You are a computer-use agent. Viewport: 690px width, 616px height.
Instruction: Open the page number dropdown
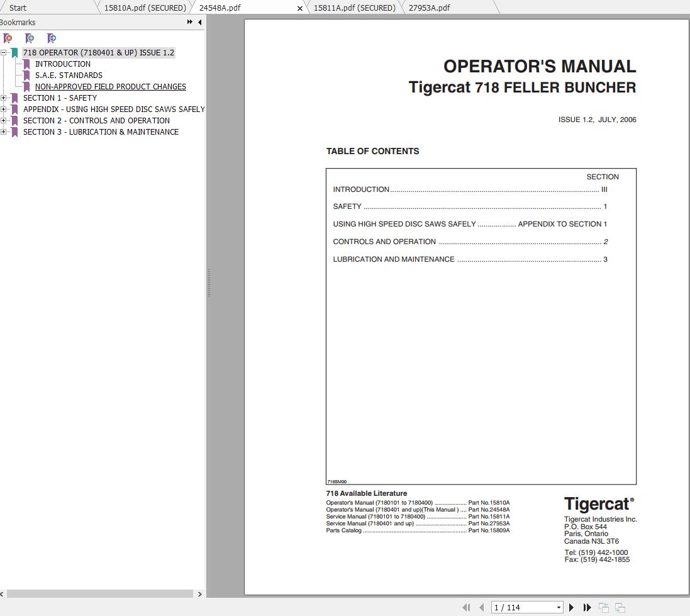pos(559,607)
